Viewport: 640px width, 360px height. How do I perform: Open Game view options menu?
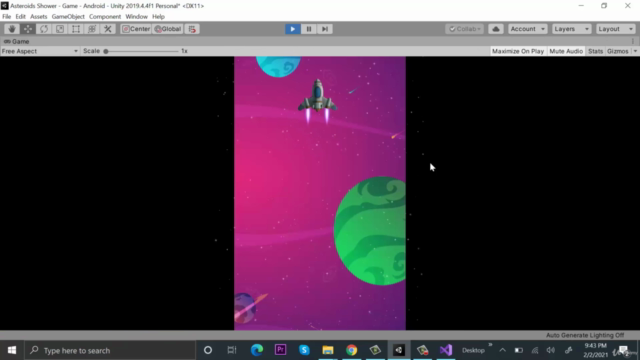click(633, 41)
